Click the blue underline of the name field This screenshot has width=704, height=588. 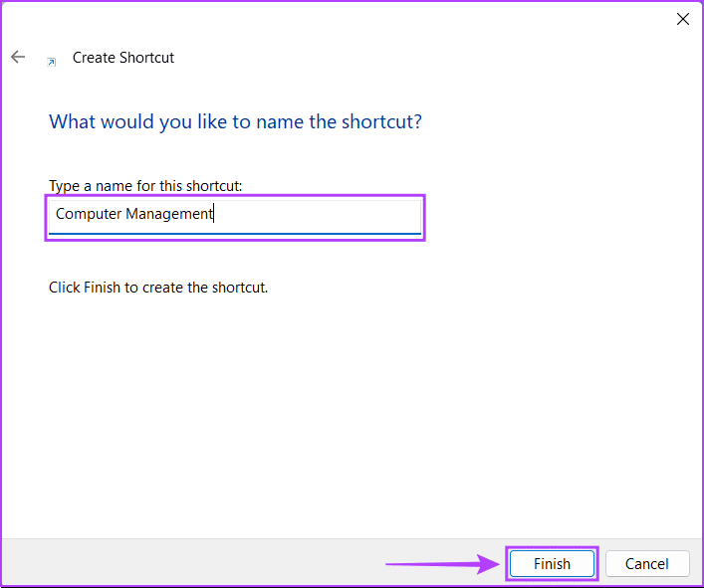coord(235,234)
